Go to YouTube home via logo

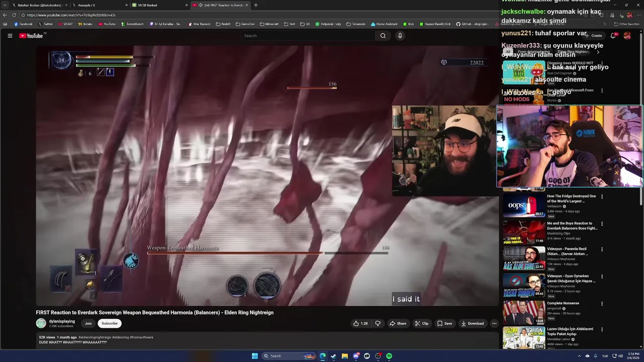[x=31, y=36]
